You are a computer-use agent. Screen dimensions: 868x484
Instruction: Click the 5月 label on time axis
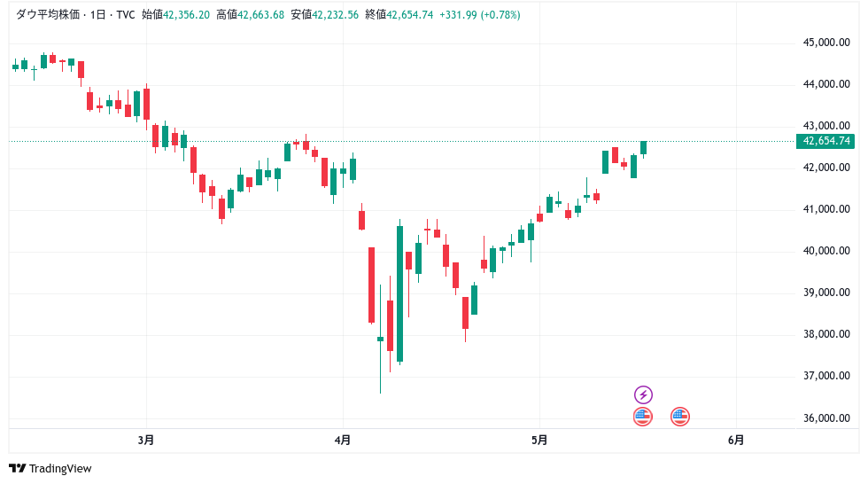point(539,440)
